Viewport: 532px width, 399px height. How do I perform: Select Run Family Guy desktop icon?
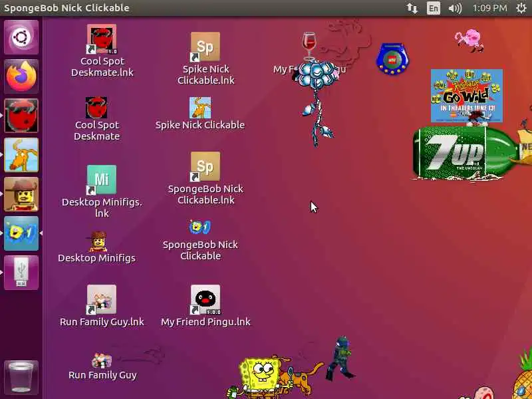[x=102, y=366]
